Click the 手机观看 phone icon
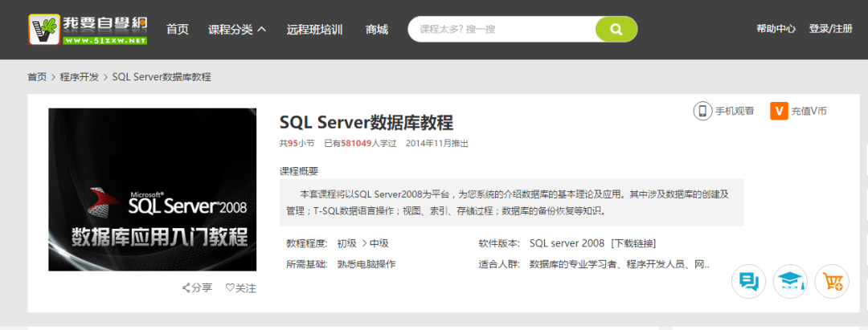This screenshot has width=868, height=330. 702,111
